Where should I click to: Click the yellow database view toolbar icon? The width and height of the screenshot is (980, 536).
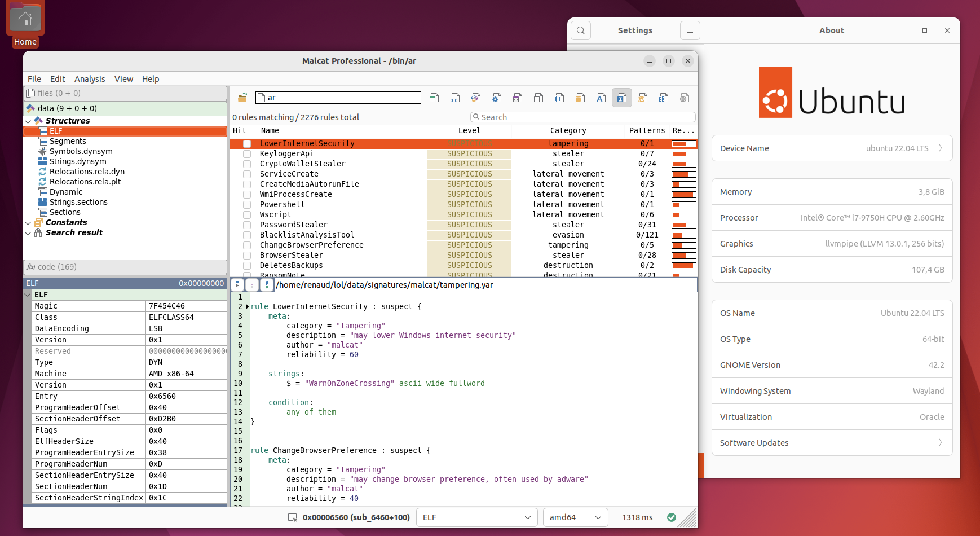pyautogui.click(x=580, y=98)
